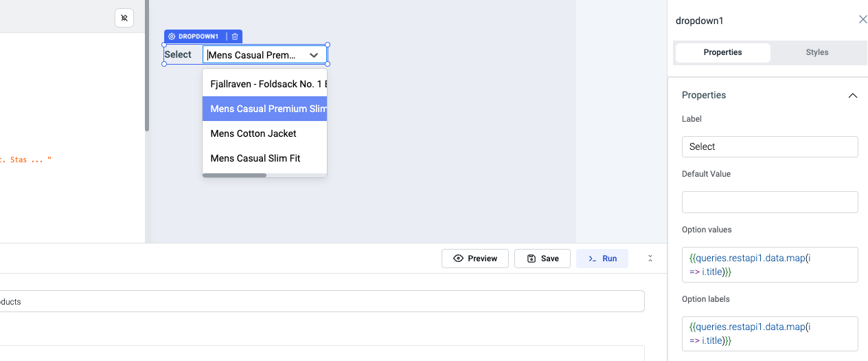
Task: Click the dropdown list horizontal scrollbar
Action: [x=234, y=175]
